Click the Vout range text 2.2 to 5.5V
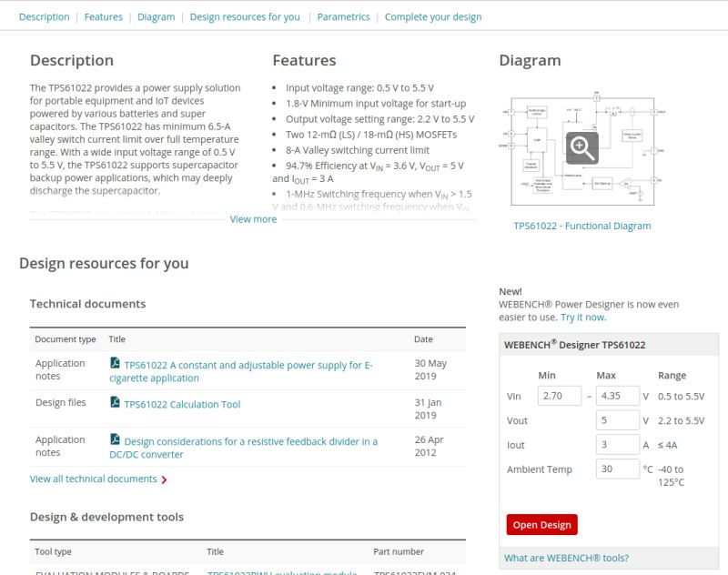 681,421
